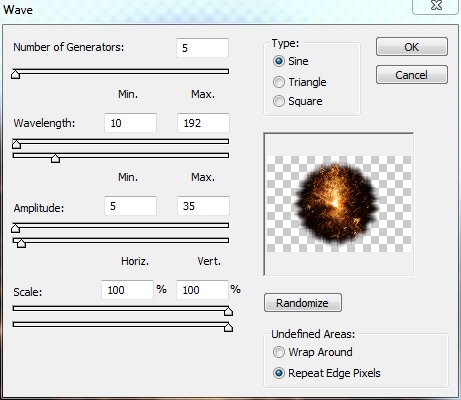Click the Horiz. Scale percent field
The image size is (461, 400).
point(127,290)
